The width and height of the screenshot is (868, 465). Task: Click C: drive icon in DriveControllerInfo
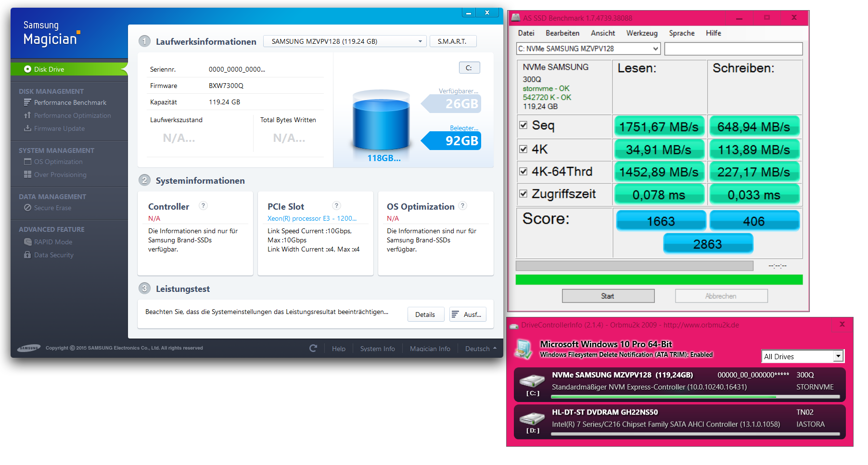point(533,381)
